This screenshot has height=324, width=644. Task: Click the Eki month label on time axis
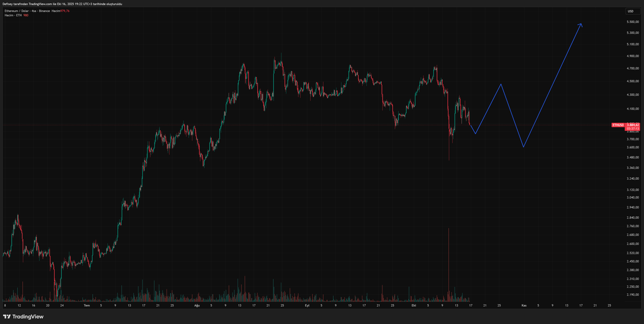click(x=414, y=305)
